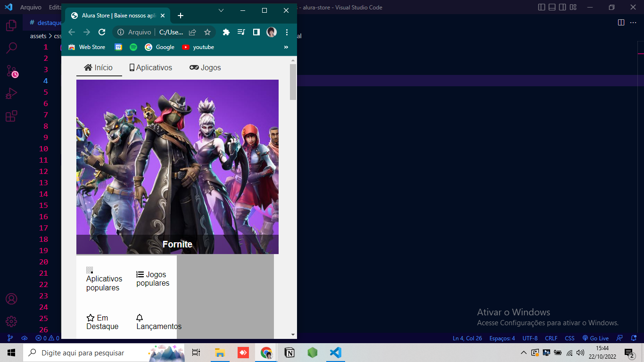Open the Chrome profile avatar
Viewport: 644px width, 362px height.
tap(272, 32)
